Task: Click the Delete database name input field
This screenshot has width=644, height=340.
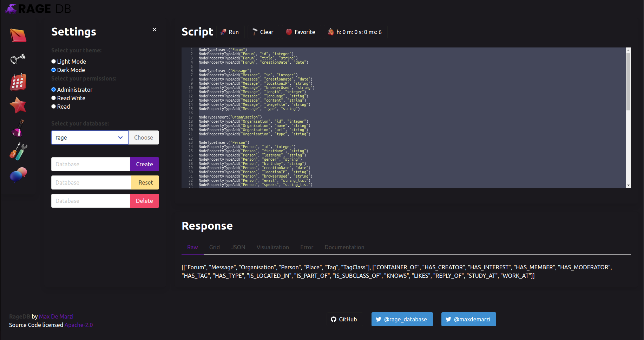Action: pyautogui.click(x=91, y=201)
